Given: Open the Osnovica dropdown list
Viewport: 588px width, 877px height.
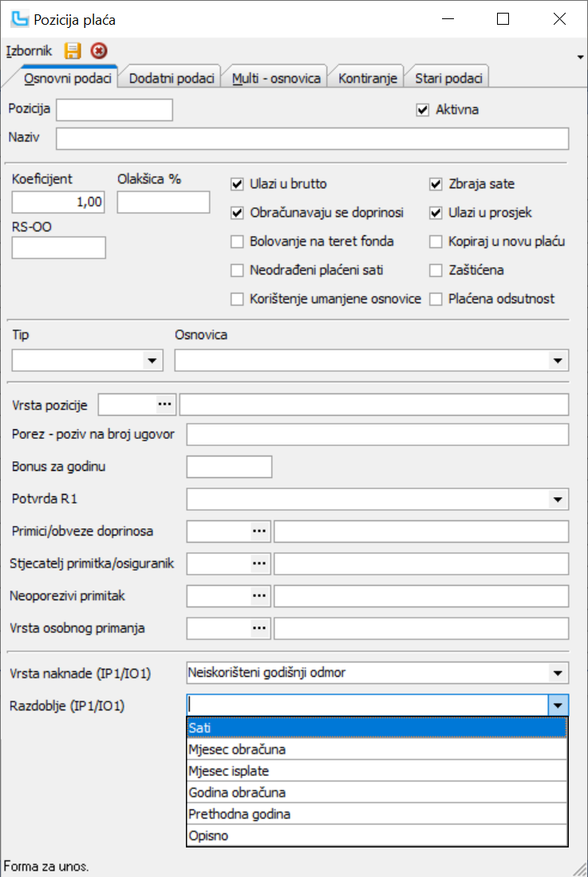Looking at the screenshot, I should 557,361.
